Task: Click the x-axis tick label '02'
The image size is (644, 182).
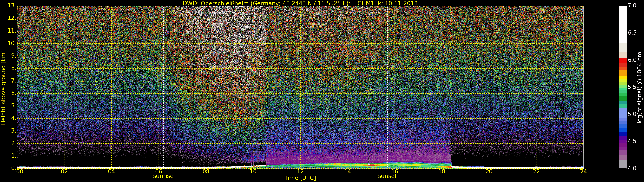Action: point(64,171)
